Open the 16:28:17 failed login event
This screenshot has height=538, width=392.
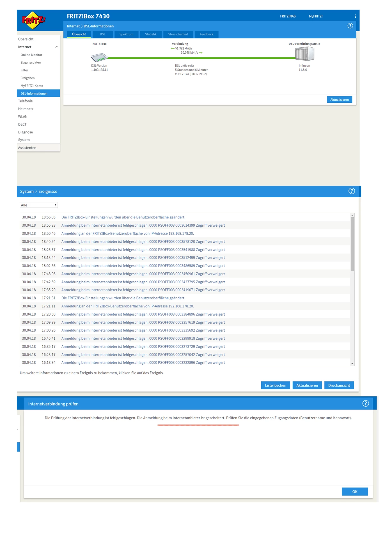185,355
